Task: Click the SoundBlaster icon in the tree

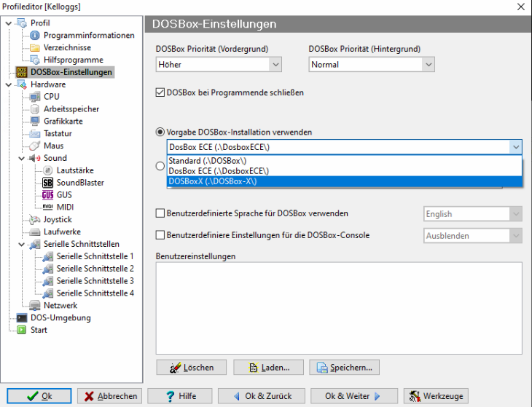Action: pyautogui.click(x=48, y=183)
